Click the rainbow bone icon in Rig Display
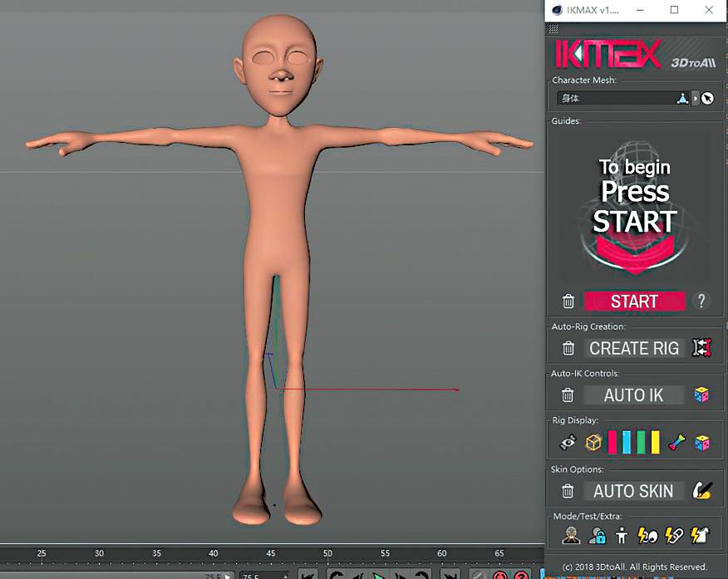Image resolution: width=728 pixels, height=579 pixels. pyautogui.click(x=676, y=443)
